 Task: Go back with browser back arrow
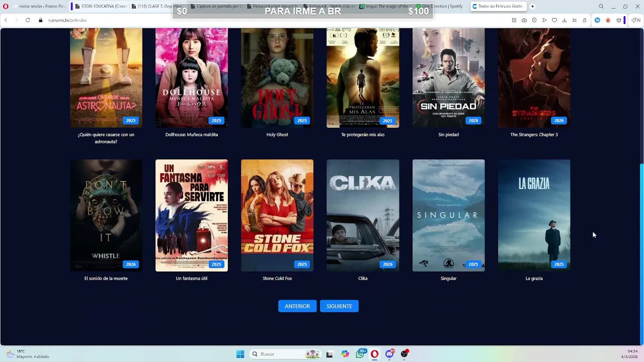[6, 20]
